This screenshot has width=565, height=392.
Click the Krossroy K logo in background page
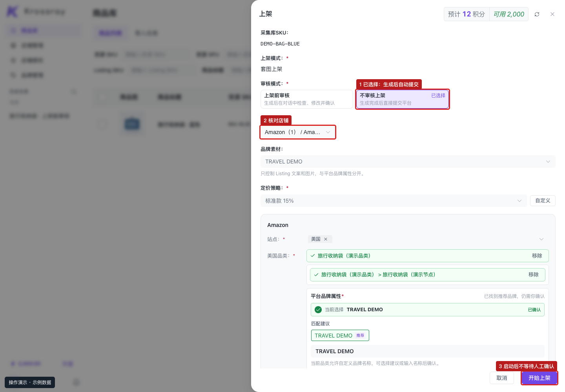pyautogui.click(x=12, y=11)
